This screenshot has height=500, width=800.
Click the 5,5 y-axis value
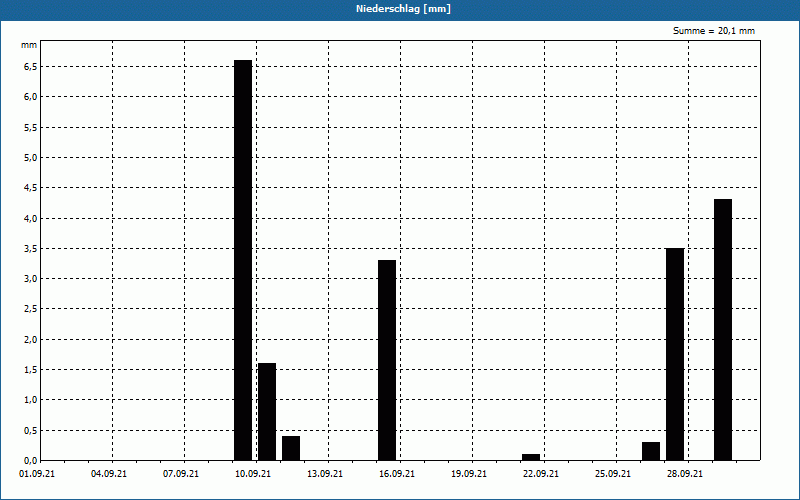click(31, 128)
